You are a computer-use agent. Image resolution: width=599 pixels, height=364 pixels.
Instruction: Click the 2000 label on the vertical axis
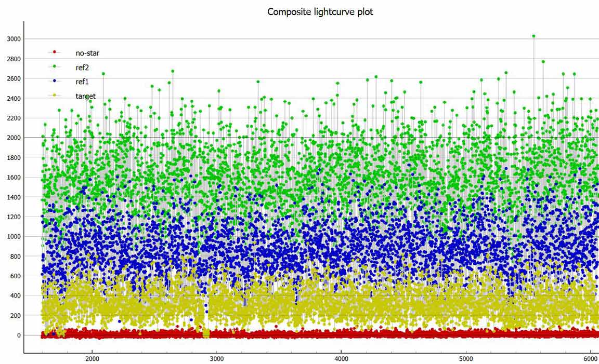click(x=14, y=138)
